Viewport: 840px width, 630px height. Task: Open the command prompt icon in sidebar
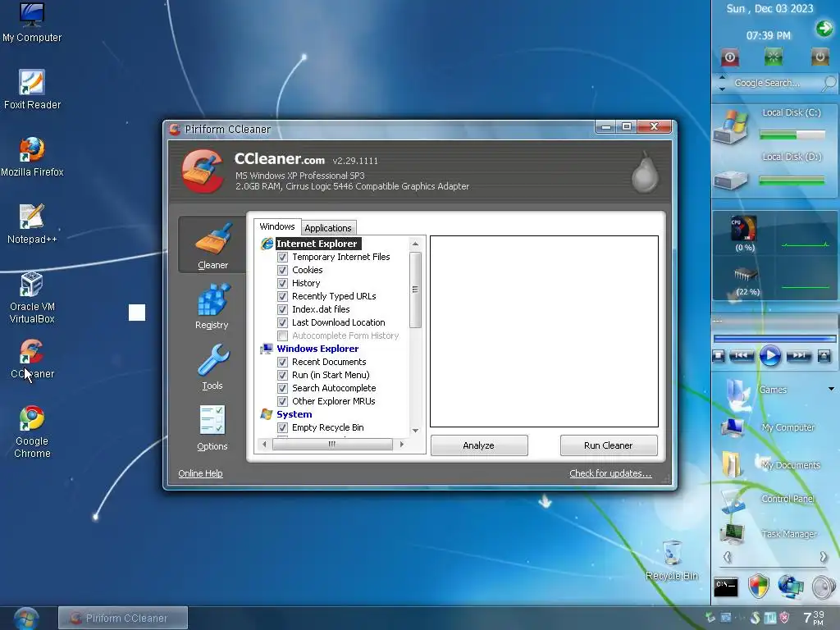(726, 587)
